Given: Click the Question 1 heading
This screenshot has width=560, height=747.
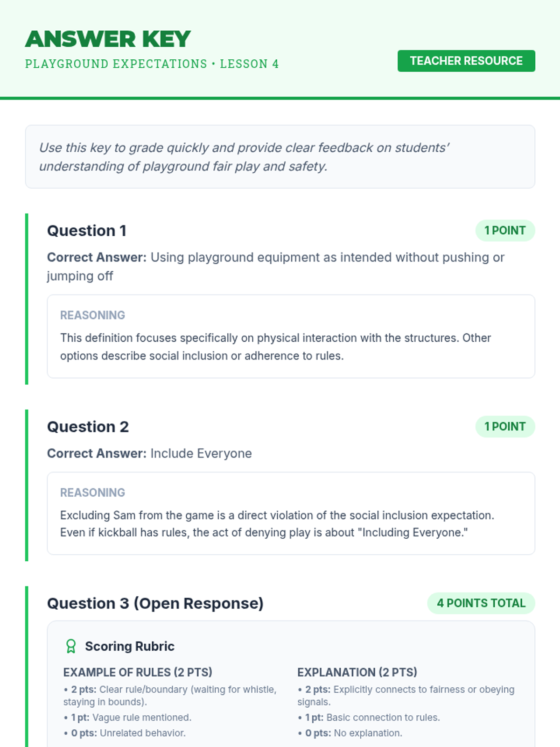Looking at the screenshot, I should [x=87, y=231].
